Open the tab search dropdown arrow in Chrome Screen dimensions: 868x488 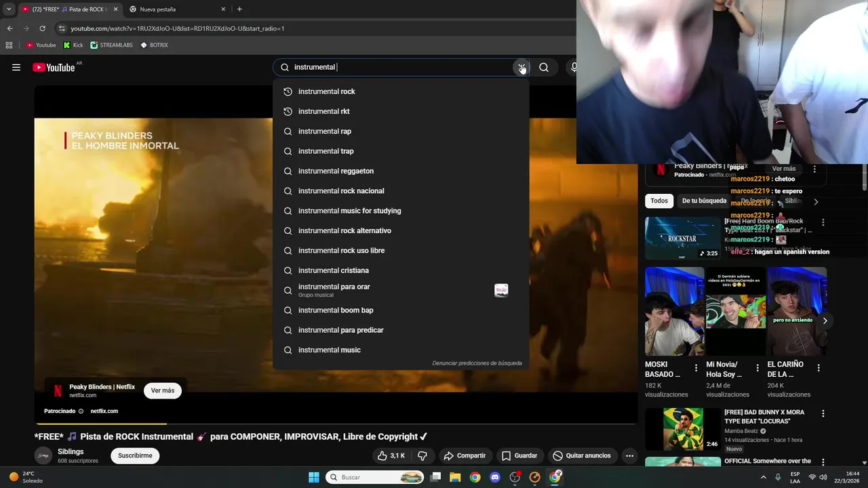pyautogui.click(x=9, y=9)
